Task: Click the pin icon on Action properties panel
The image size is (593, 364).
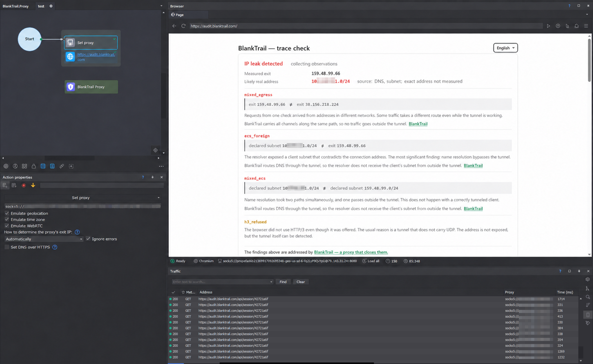Action: click(x=153, y=177)
